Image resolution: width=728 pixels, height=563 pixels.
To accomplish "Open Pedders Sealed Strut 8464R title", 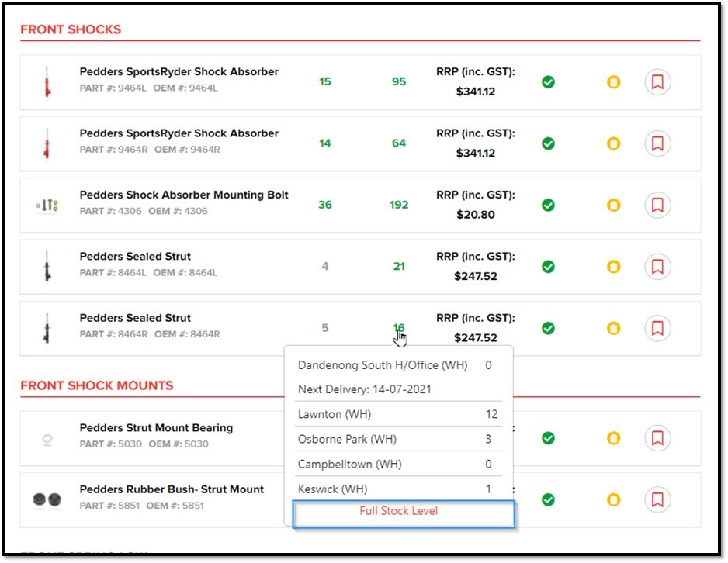I will 135,318.
